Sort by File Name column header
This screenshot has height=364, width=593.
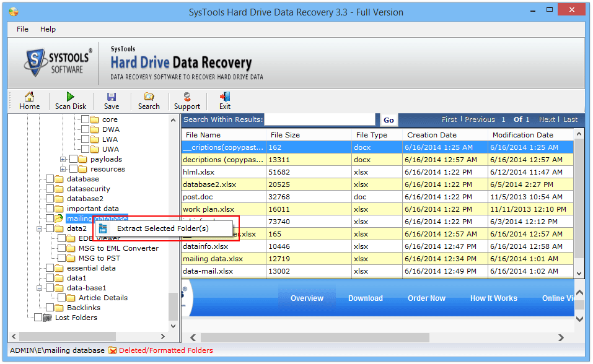[x=224, y=135]
